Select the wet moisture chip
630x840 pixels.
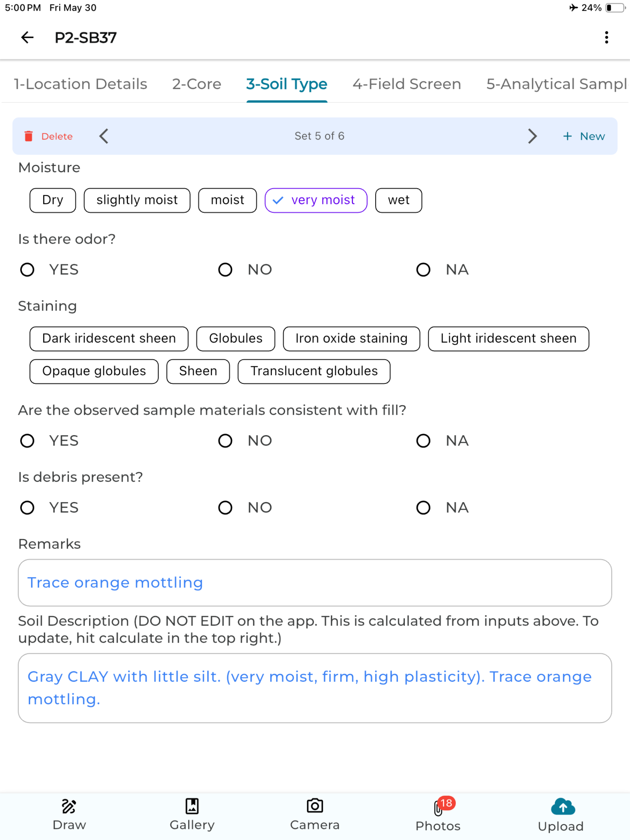(398, 200)
